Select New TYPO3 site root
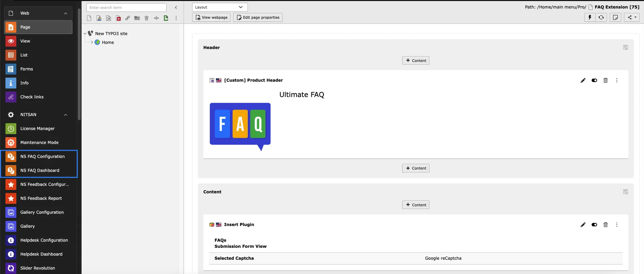This screenshot has width=644, height=274. click(111, 34)
